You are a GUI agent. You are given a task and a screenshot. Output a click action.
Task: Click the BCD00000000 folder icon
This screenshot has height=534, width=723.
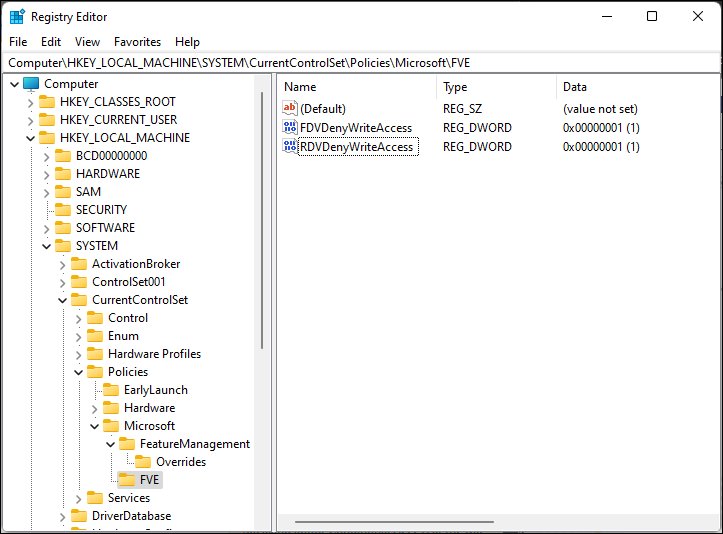click(63, 155)
